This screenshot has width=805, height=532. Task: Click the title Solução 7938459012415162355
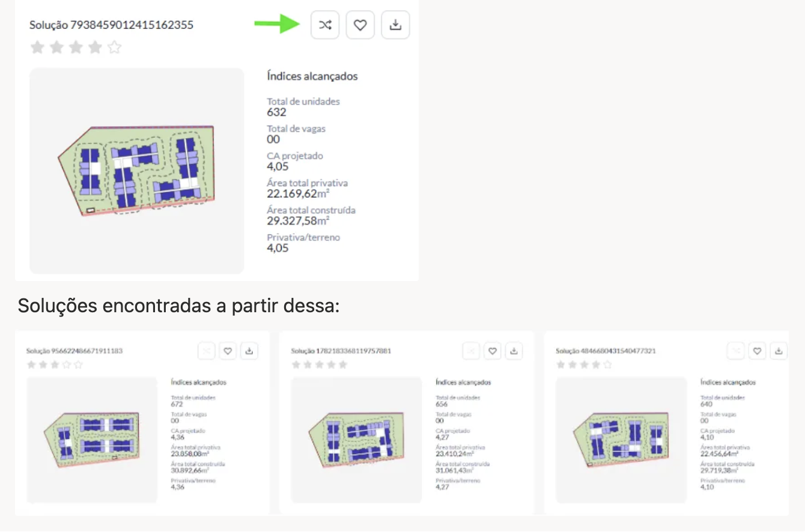[x=111, y=25]
